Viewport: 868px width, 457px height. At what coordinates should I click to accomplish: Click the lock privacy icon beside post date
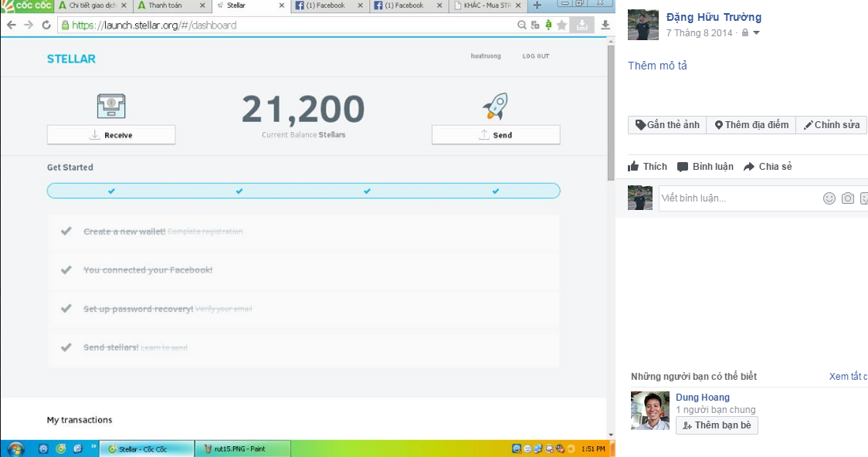745,32
